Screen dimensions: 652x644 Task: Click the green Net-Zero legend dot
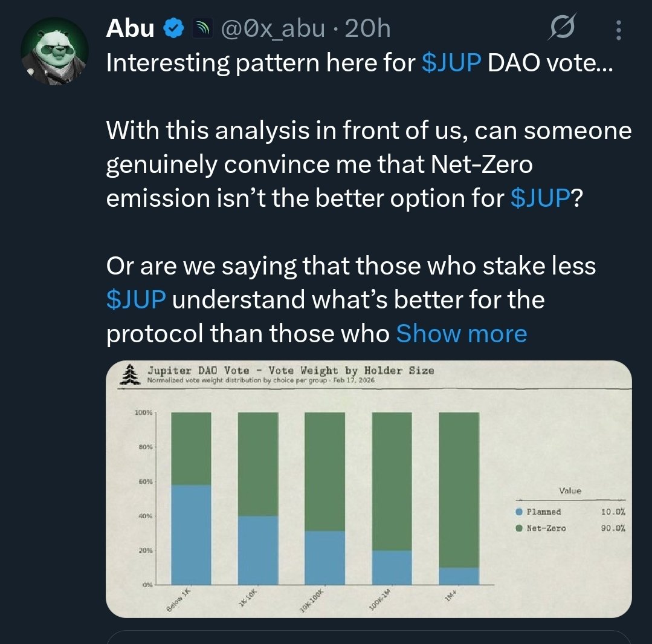pos(519,528)
